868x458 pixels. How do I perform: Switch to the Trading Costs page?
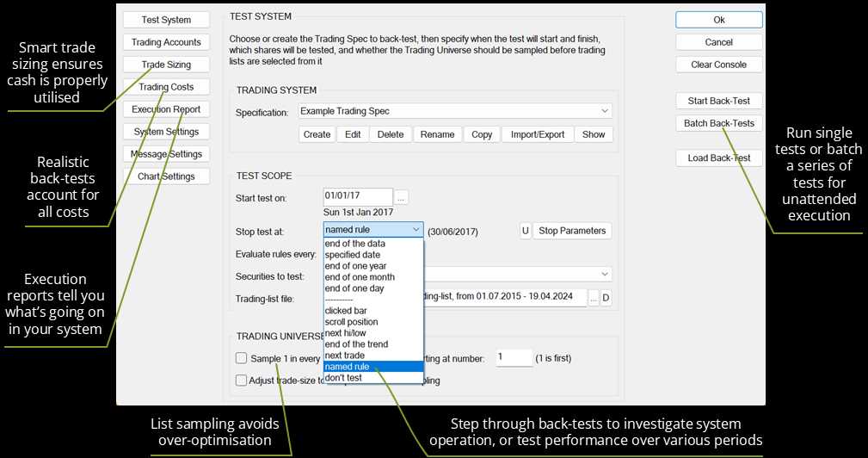click(167, 87)
